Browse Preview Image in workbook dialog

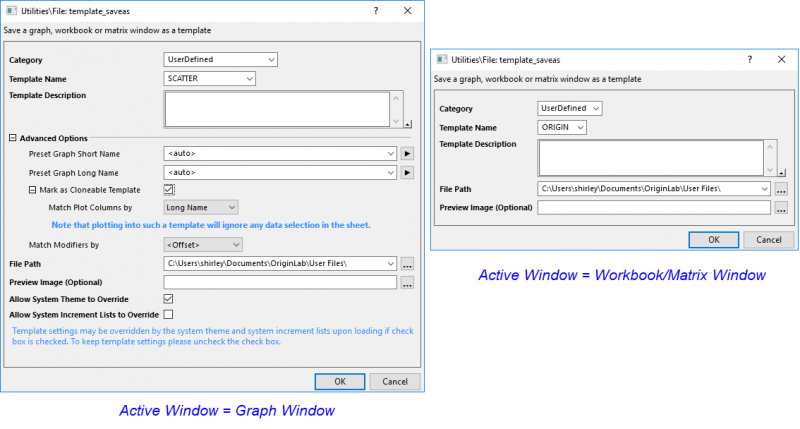(x=781, y=208)
